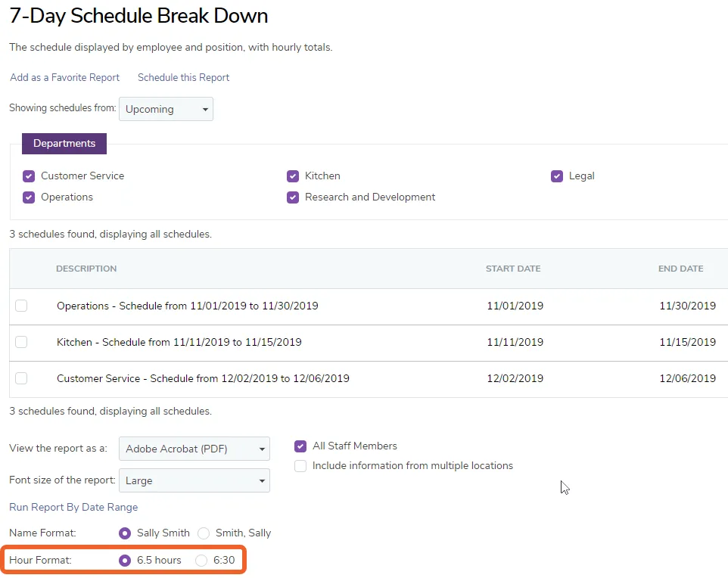728x578 pixels.
Task: Select the Kitchen schedule row checkbox
Action: [21, 342]
